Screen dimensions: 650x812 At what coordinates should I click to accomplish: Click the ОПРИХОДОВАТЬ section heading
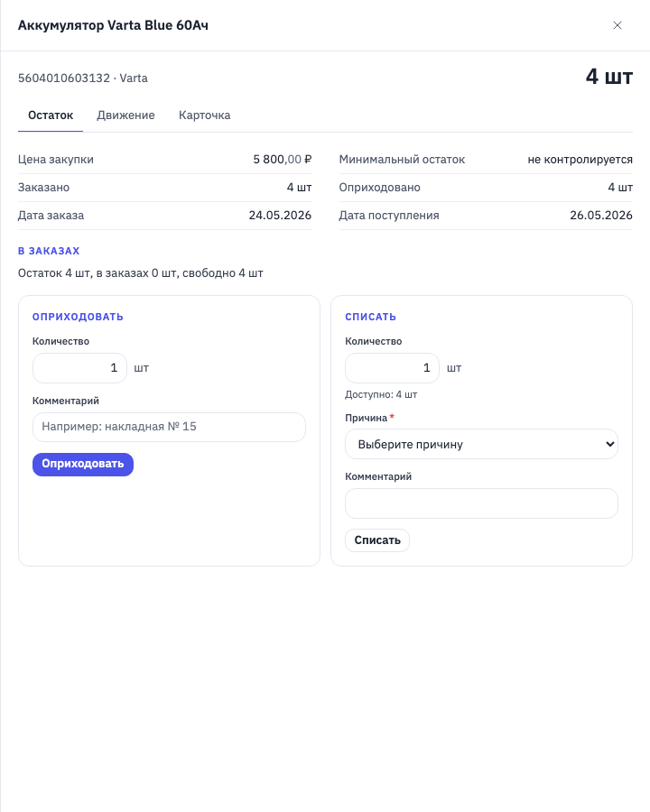[x=78, y=317]
